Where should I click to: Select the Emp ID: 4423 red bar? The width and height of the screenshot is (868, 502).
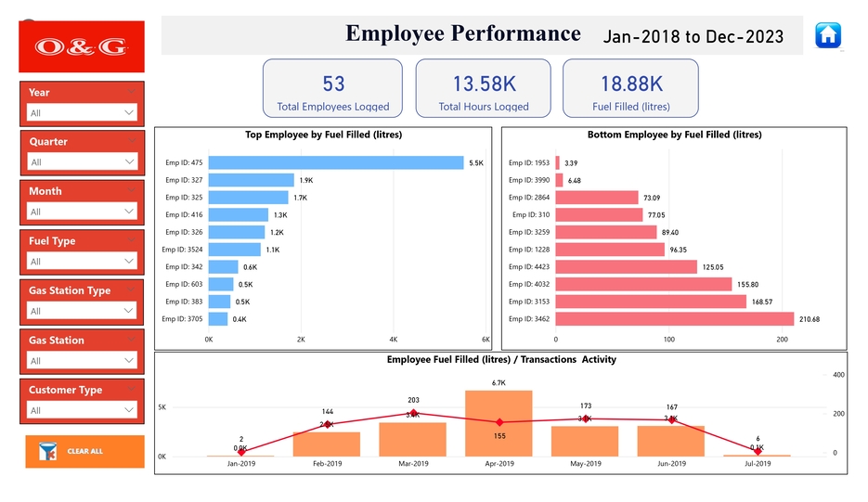[x=626, y=267]
